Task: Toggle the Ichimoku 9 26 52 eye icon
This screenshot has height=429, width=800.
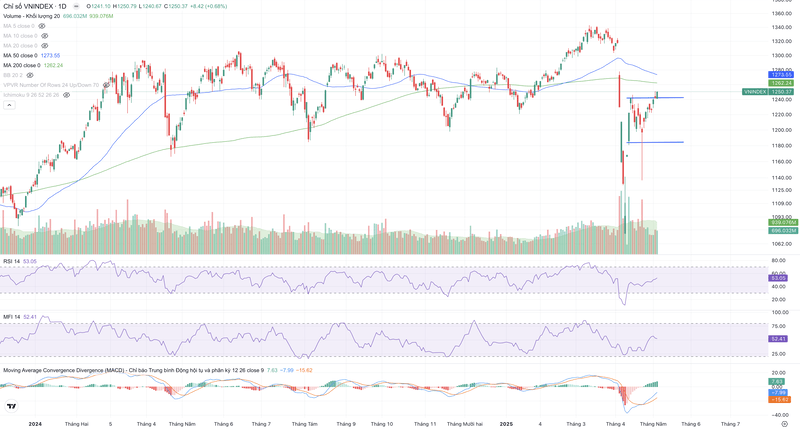Action: pos(66,95)
